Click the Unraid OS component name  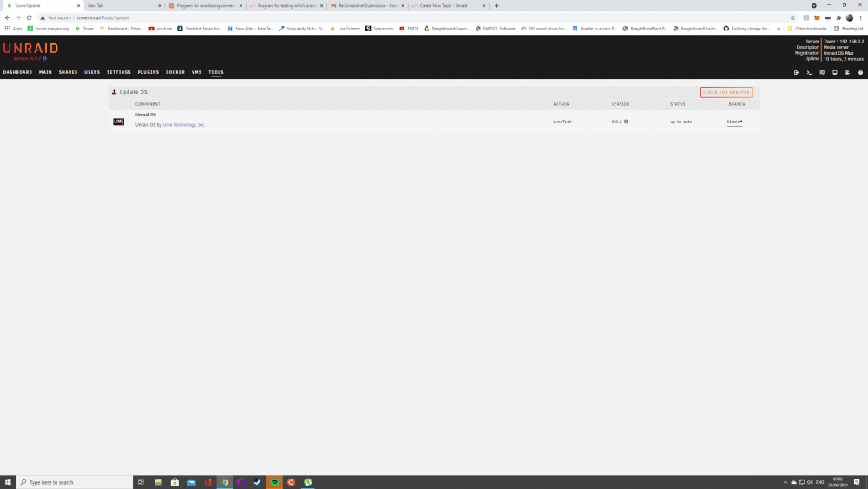(x=146, y=115)
